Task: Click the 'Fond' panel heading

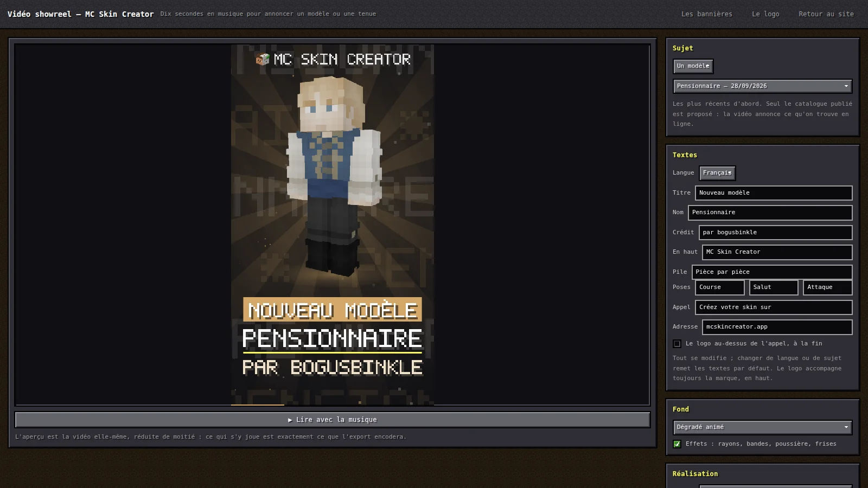Action: coord(680,409)
